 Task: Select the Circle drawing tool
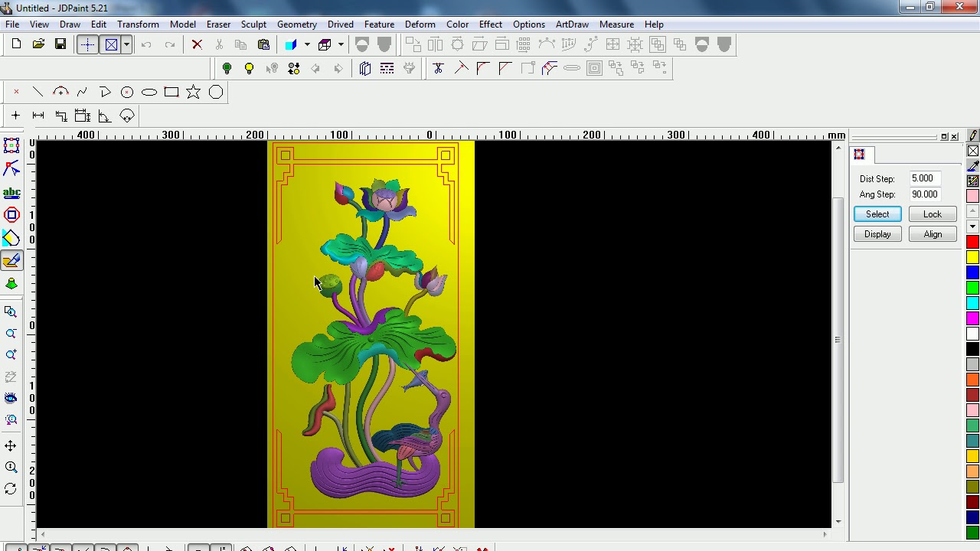tap(127, 93)
